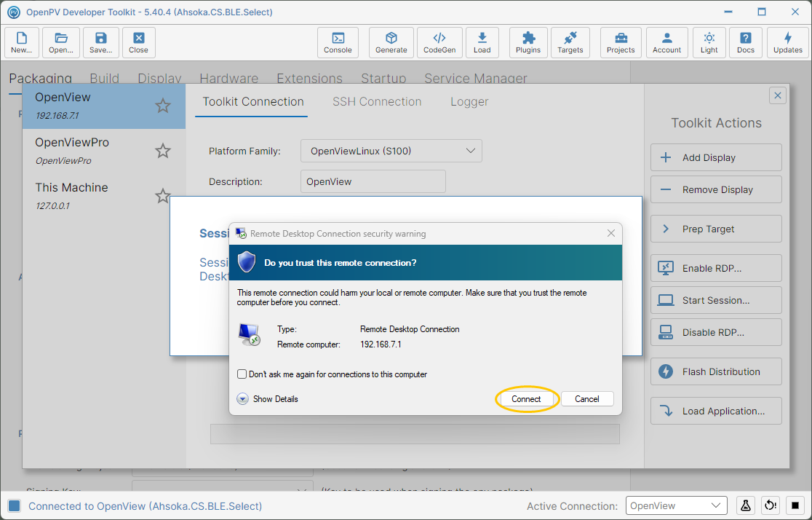Screen dimensions: 812x520
Task: Open the Docs help icon
Action: (746, 42)
